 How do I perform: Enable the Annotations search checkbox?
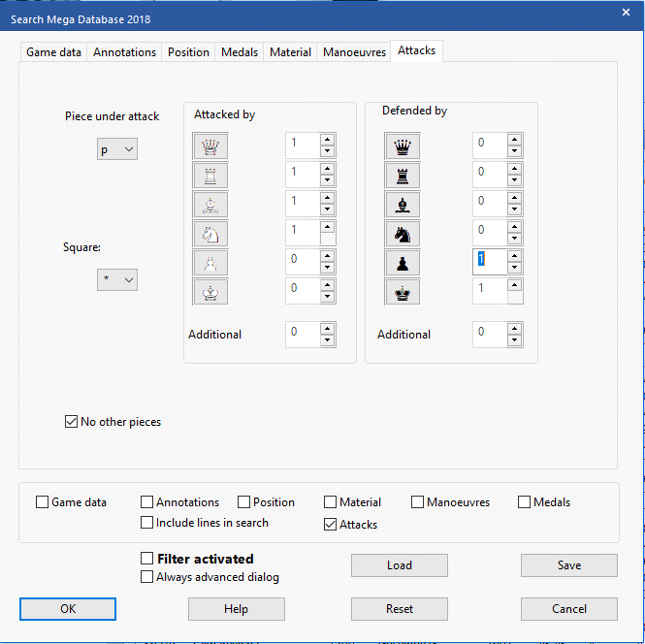point(146,502)
